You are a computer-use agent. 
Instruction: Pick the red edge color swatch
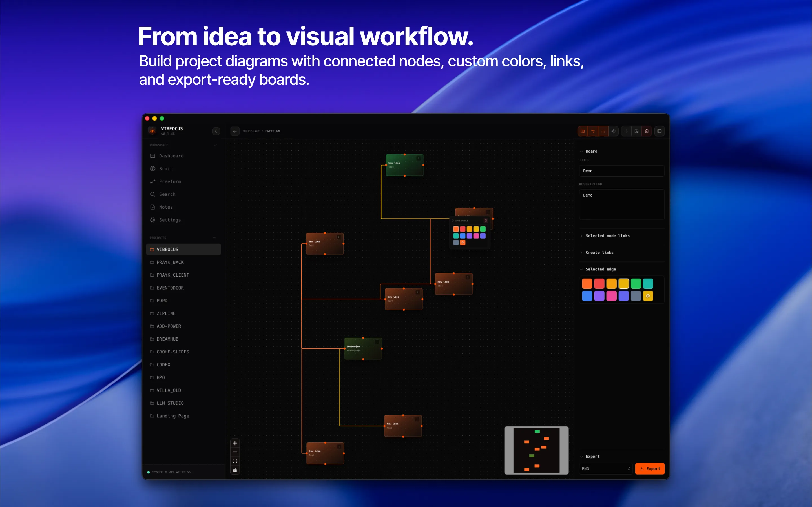599,284
